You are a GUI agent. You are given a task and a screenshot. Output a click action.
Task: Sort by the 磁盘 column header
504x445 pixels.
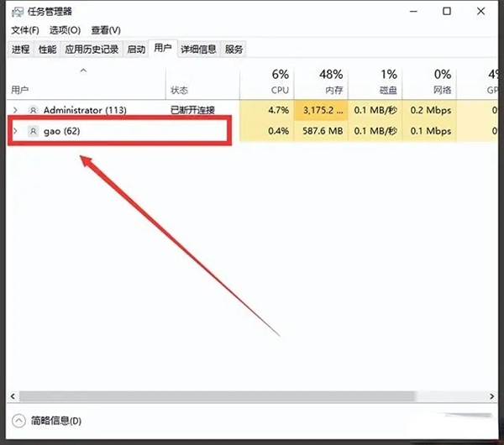(x=375, y=83)
